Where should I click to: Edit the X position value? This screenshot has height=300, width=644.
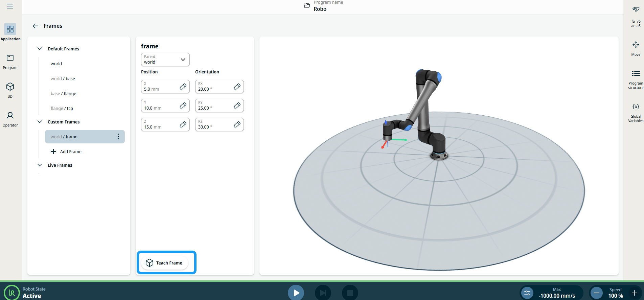coord(183,87)
